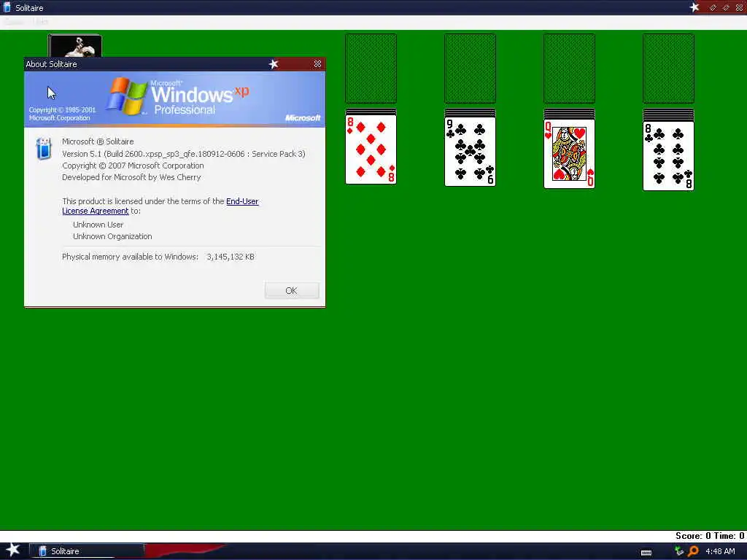Select the 8 of clubs card
The width and height of the screenshot is (747, 560).
point(668,156)
